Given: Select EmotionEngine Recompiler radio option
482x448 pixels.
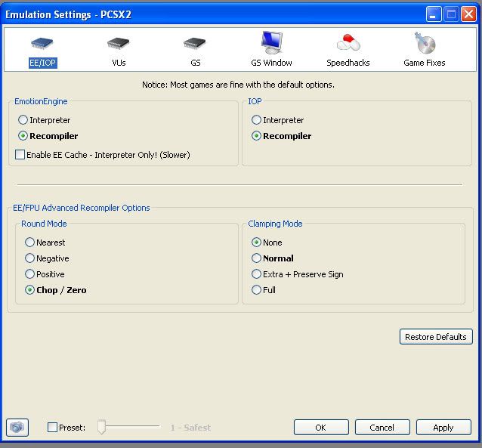Looking at the screenshot, I should [48, 136].
